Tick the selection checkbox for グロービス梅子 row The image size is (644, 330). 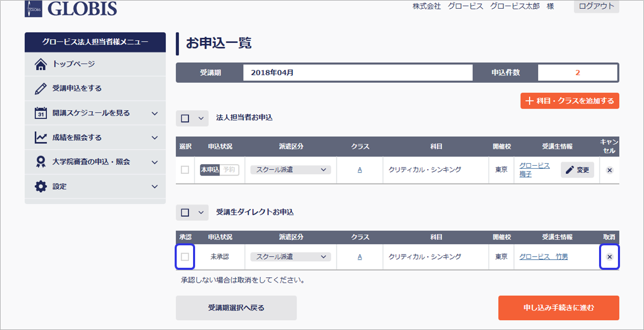point(185,170)
